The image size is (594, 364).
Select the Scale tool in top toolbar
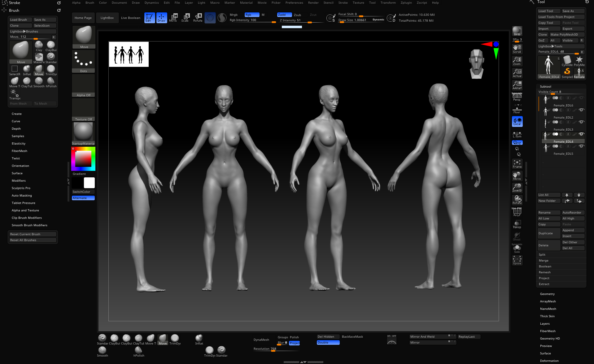pos(185,18)
